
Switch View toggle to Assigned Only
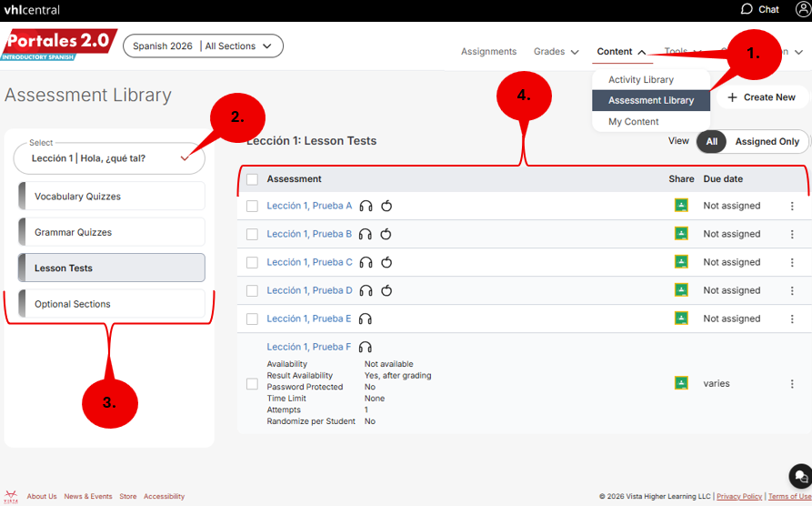tap(767, 142)
